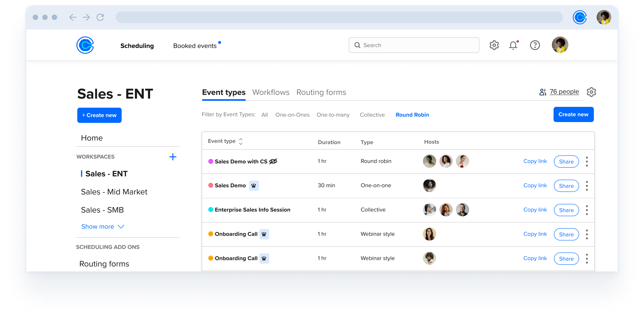Click the Calendly browser extension icon
Screen dimensions: 644x317
pyautogui.click(x=580, y=17)
